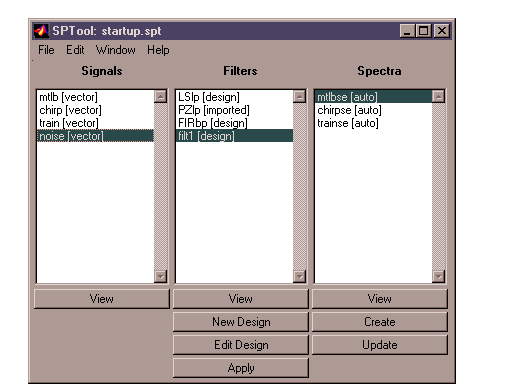The height and width of the screenshot is (387, 511).
Task: Click View button under Spectra
Action: click(x=380, y=299)
